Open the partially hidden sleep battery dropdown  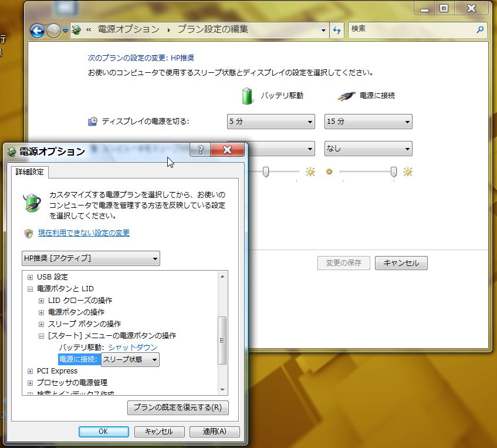(x=282, y=149)
